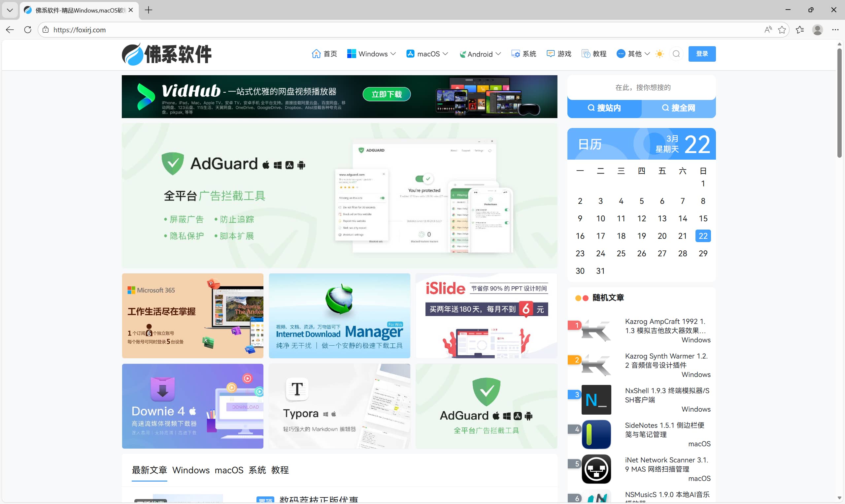This screenshot has width=845, height=504.
Task: Open Kazrog Synth Warmer 1.2.2 article link
Action: 666,361
